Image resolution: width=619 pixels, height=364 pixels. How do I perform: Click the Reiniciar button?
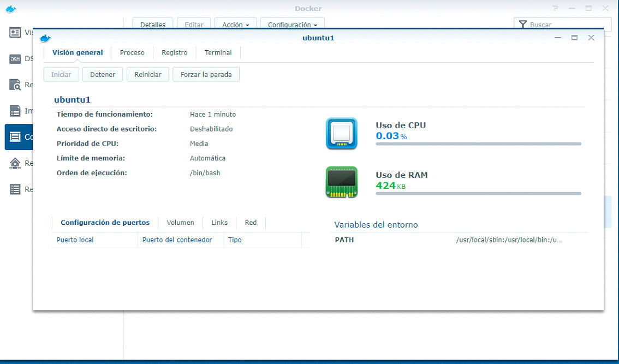tap(147, 74)
